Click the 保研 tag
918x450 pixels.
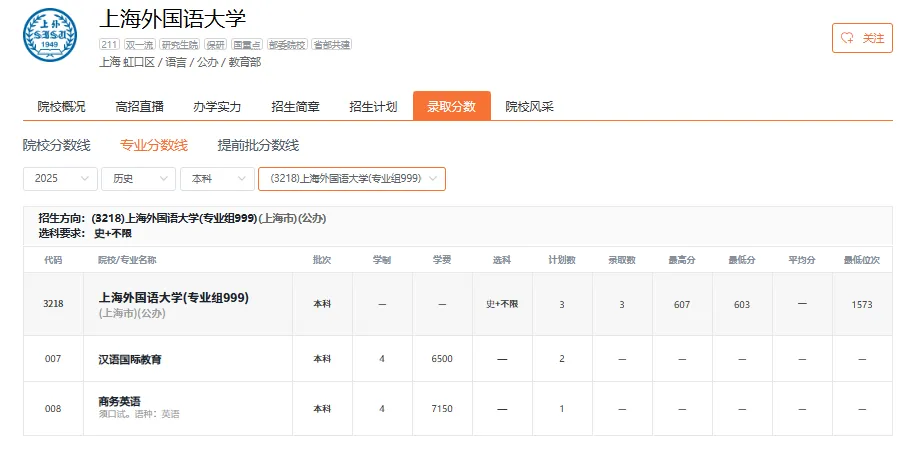(215, 44)
